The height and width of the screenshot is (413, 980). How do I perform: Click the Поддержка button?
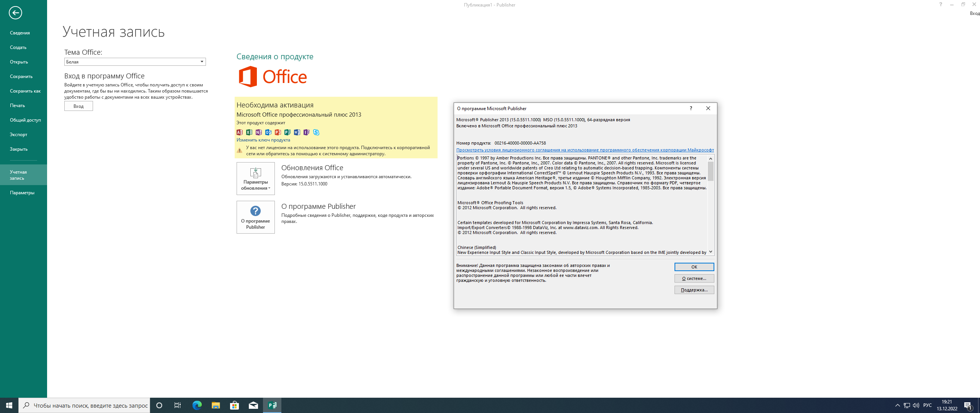694,290
